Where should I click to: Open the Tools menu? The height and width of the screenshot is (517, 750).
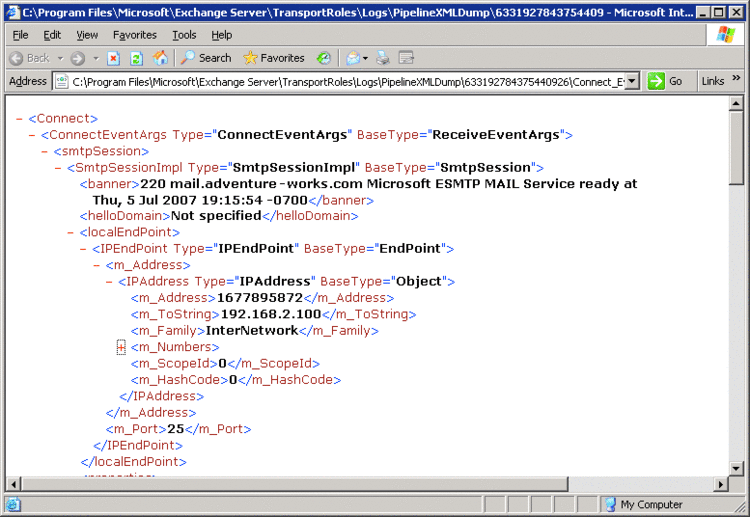pos(184,35)
